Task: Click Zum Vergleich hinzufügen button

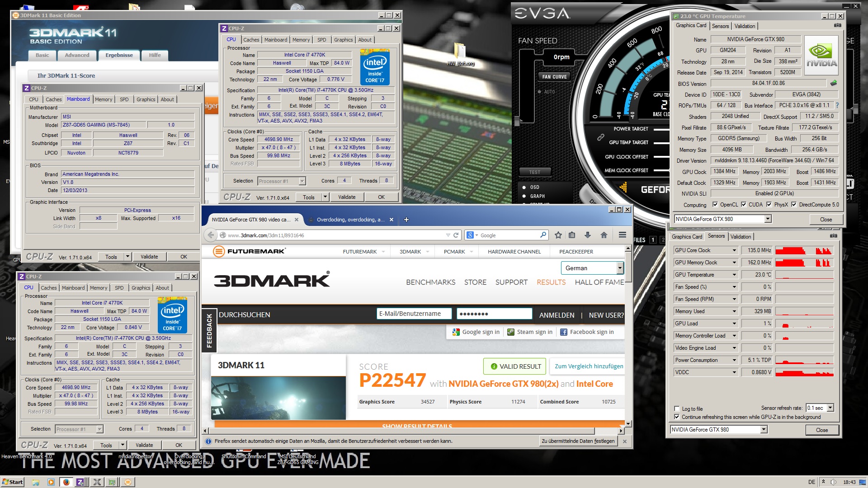Action: [589, 366]
